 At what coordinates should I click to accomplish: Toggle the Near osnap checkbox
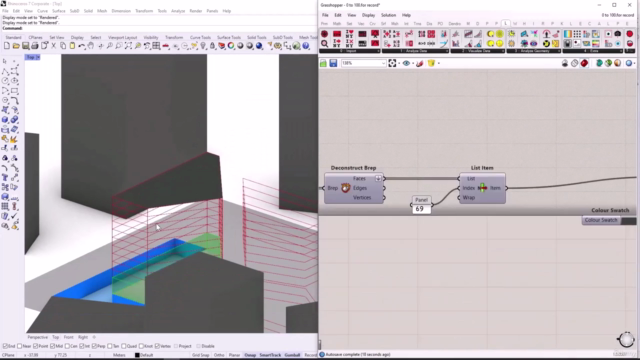pos(20,346)
